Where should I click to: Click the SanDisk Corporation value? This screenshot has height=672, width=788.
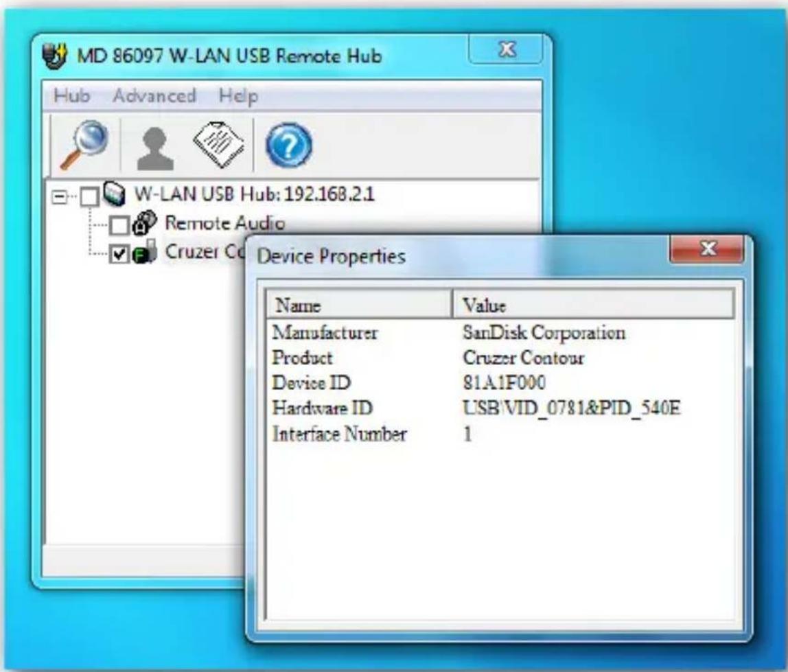(x=544, y=333)
